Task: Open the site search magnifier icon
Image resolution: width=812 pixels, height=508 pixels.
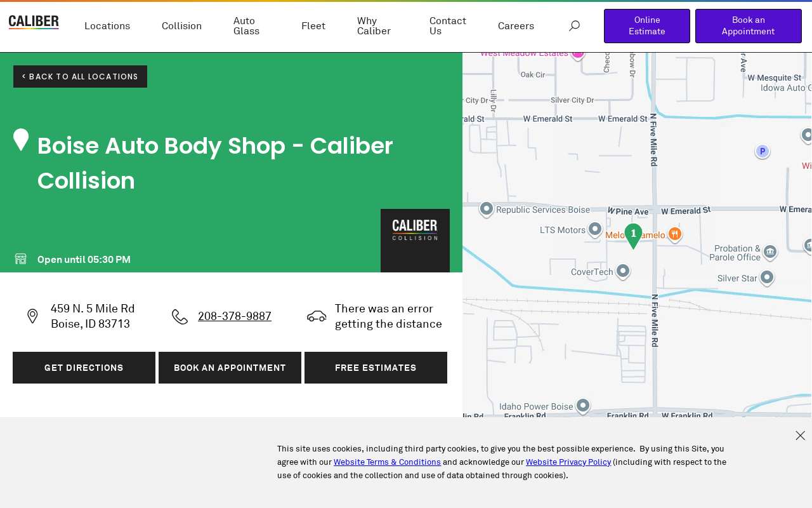Action: (574, 26)
